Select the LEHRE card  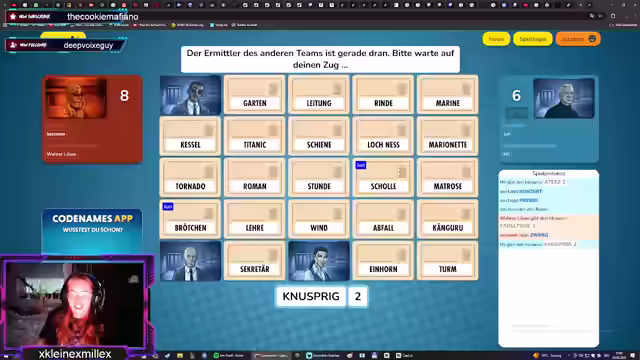point(254,220)
